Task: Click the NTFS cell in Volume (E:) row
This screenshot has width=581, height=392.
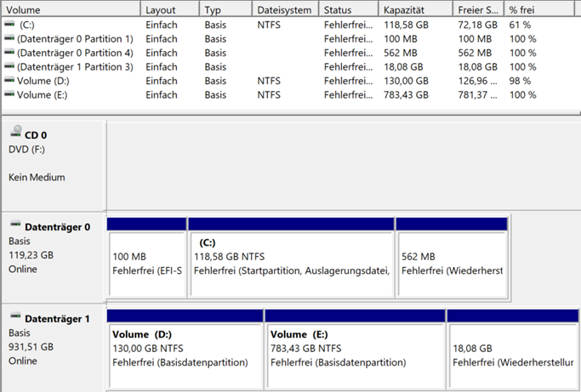Action: coord(269,95)
